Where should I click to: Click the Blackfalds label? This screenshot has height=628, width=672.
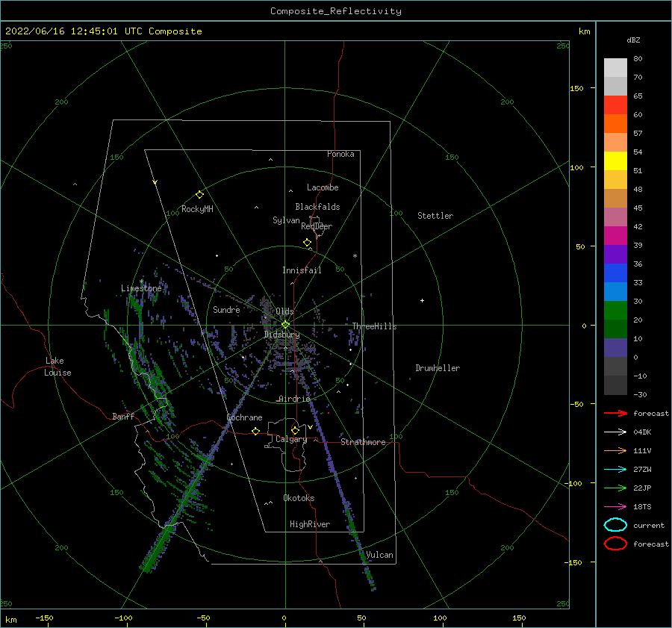pos(317,207)
